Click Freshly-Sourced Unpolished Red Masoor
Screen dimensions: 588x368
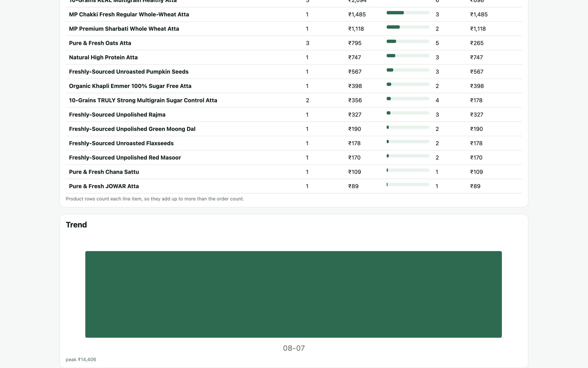point(125,158)
